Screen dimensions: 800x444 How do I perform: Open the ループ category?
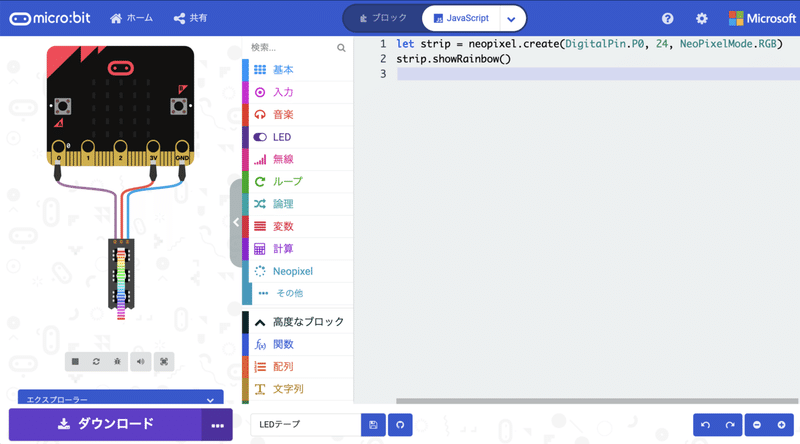click(x=298, y=182)
